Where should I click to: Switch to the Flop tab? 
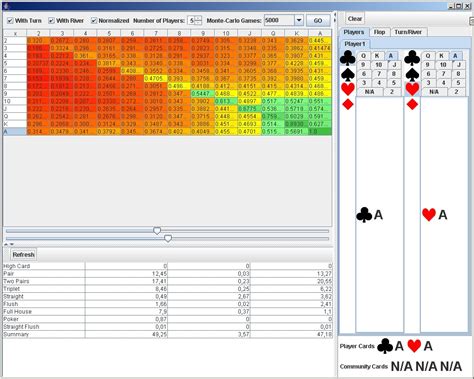tap(379, 32)
